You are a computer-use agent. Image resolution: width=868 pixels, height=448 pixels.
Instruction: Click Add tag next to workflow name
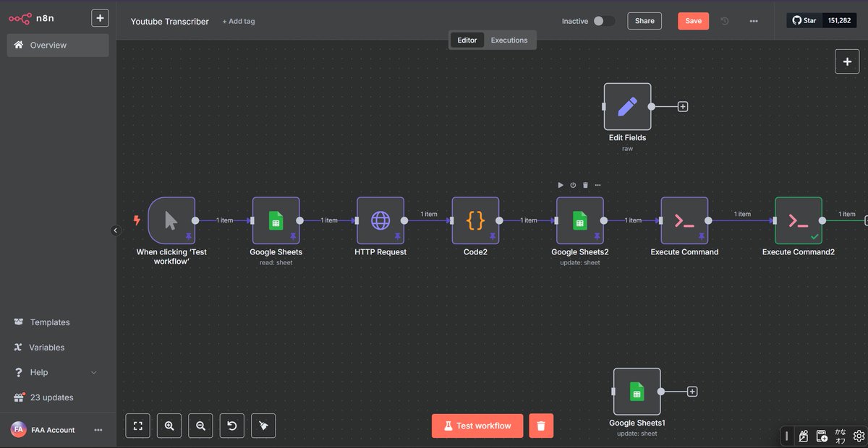[239, 22]
